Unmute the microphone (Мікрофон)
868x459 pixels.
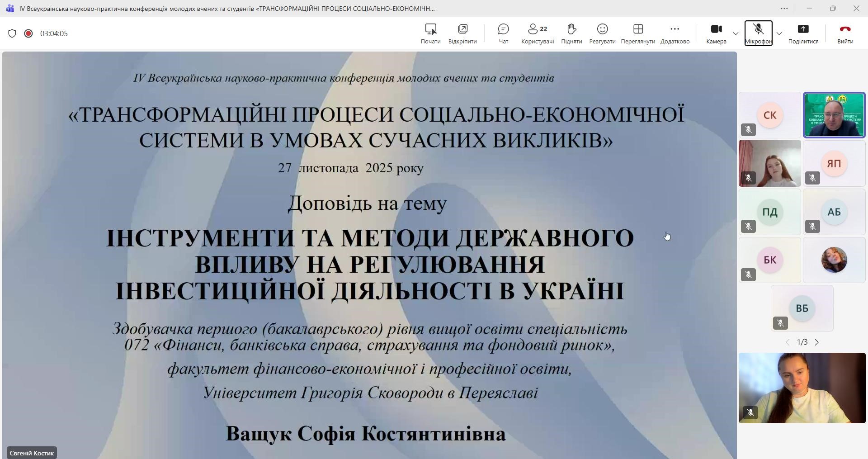coord(758,33)
